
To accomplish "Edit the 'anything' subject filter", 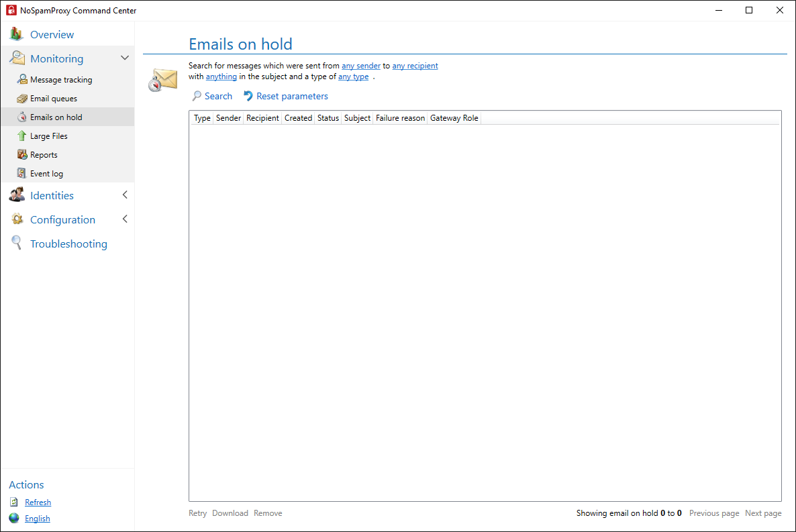I will click(x=221, y=76).
